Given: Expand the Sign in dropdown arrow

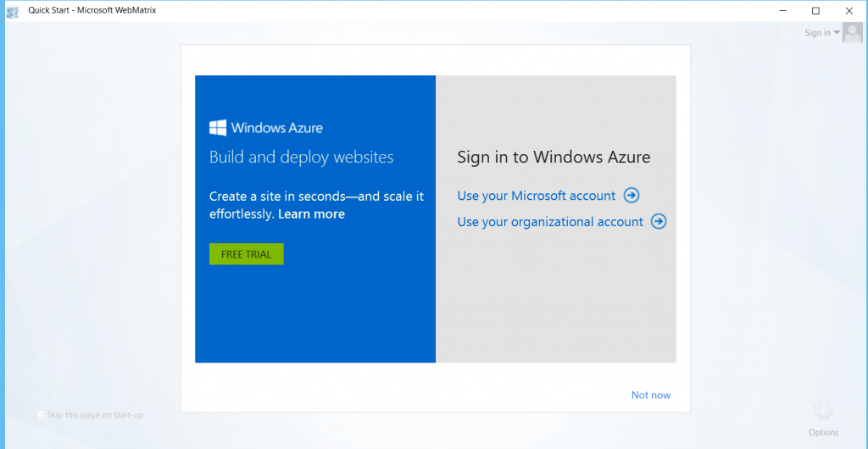Looking at the screenshot, I should point(837,33).
